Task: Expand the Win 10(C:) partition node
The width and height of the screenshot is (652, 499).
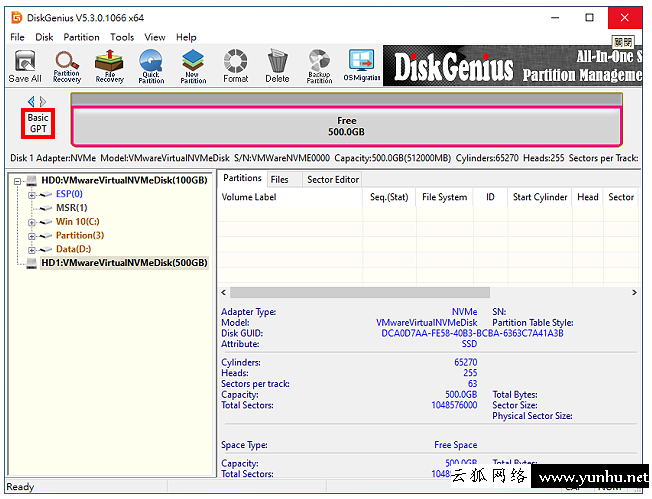Action: coord(32,222)
